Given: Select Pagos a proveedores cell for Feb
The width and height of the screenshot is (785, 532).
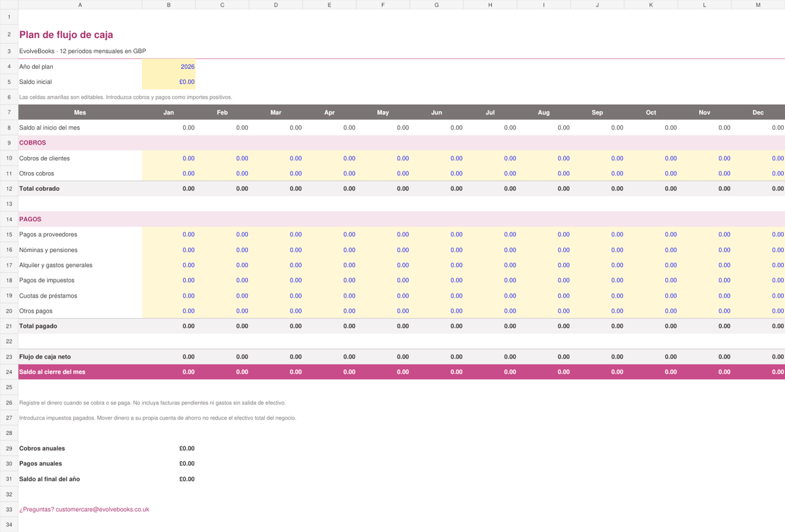Looking at the screenshot, I should click(x=222, y=234).
